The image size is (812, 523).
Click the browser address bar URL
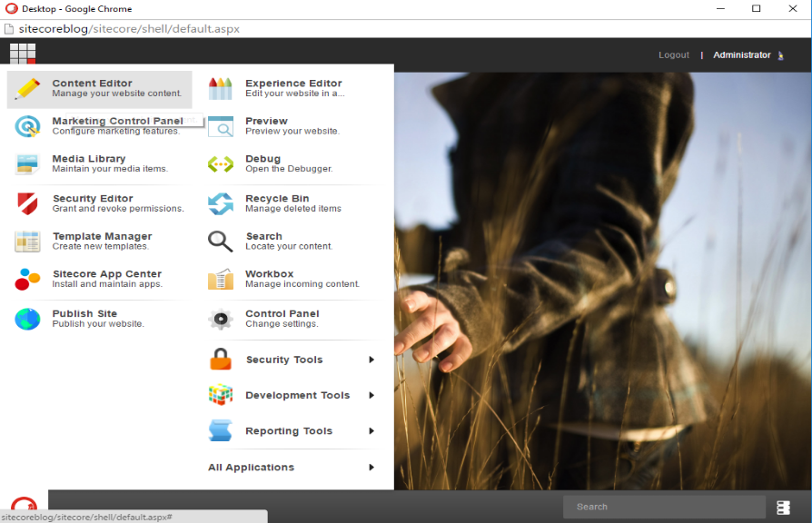pos(129,29)
